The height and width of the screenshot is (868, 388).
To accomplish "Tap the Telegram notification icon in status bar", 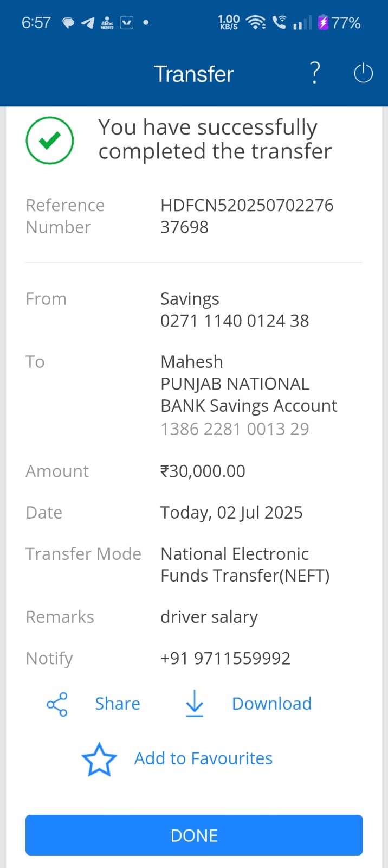I will click(88, 23).
